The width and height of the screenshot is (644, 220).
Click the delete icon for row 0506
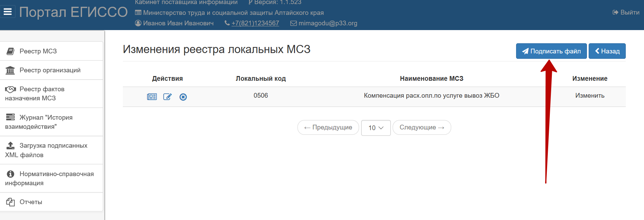point(183,97)
